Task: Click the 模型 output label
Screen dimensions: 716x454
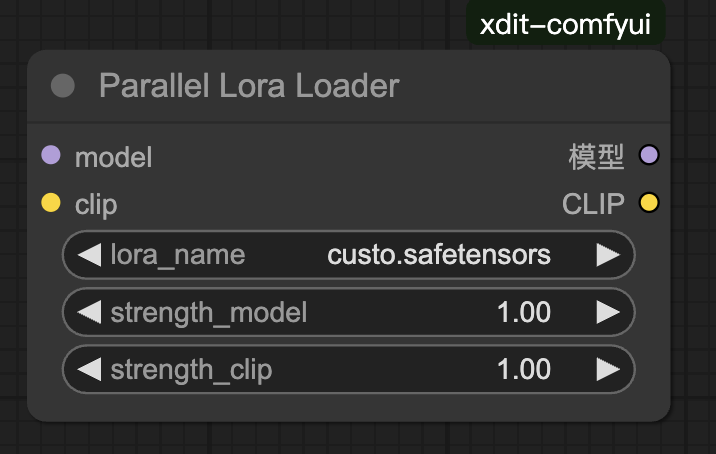Action: point(596,157)
